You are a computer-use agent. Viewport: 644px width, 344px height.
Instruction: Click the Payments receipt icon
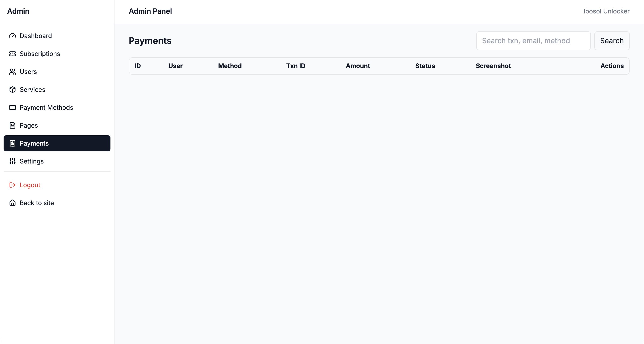13,144
